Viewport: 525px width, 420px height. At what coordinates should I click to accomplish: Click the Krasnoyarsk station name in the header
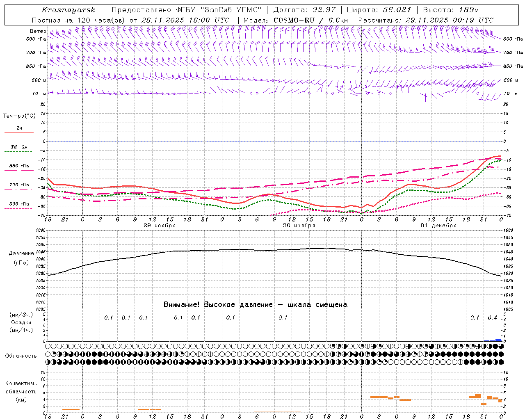coord(68,10)
